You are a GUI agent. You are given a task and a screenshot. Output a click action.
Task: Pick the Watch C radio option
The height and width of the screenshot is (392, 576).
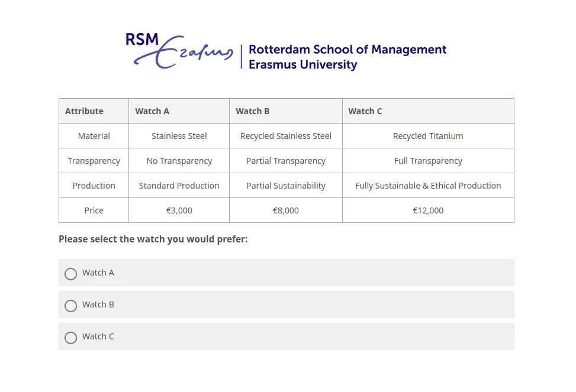coord(71,338)
